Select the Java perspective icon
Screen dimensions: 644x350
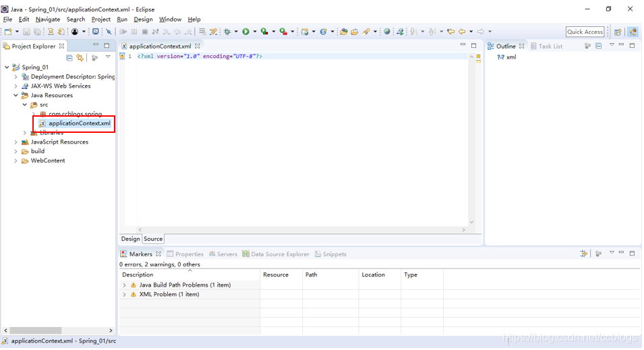tap(633, 32)
